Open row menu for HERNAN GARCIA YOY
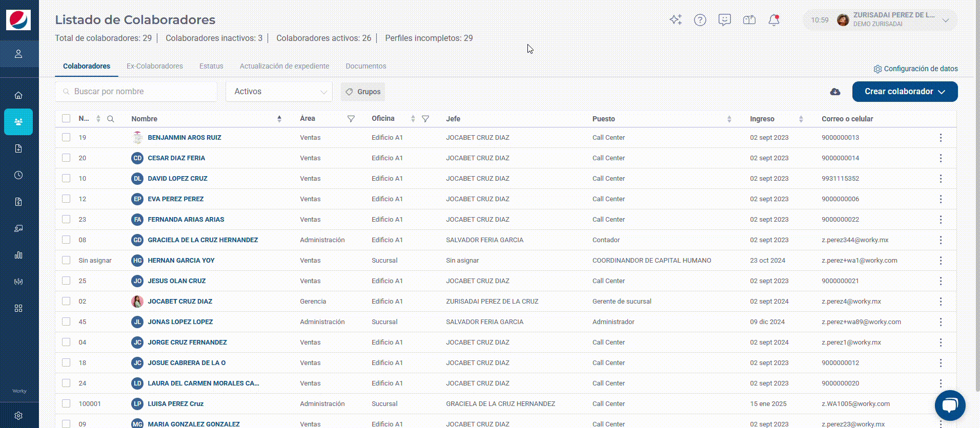The height and width of the screenshot is (428, 980). click(941, 261)
